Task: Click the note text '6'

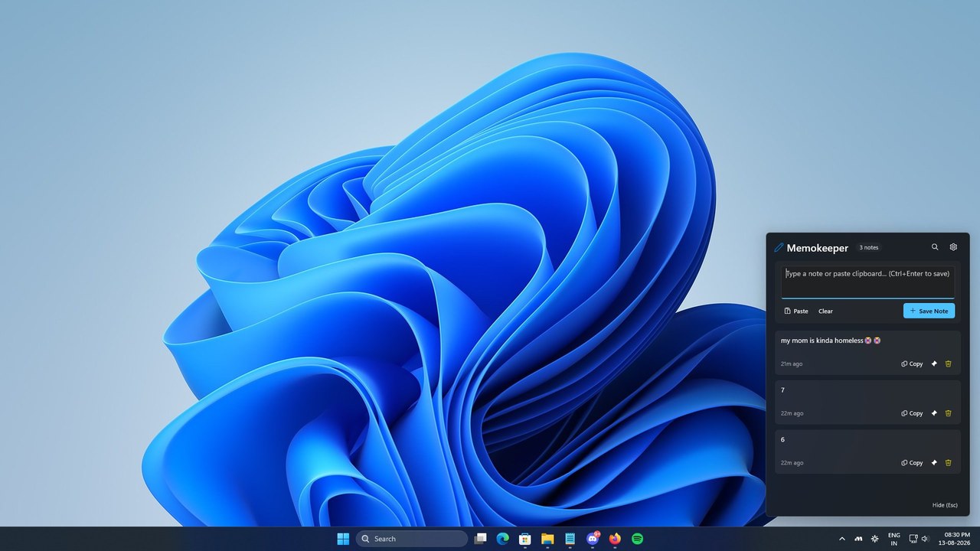Action: point(782,440)
